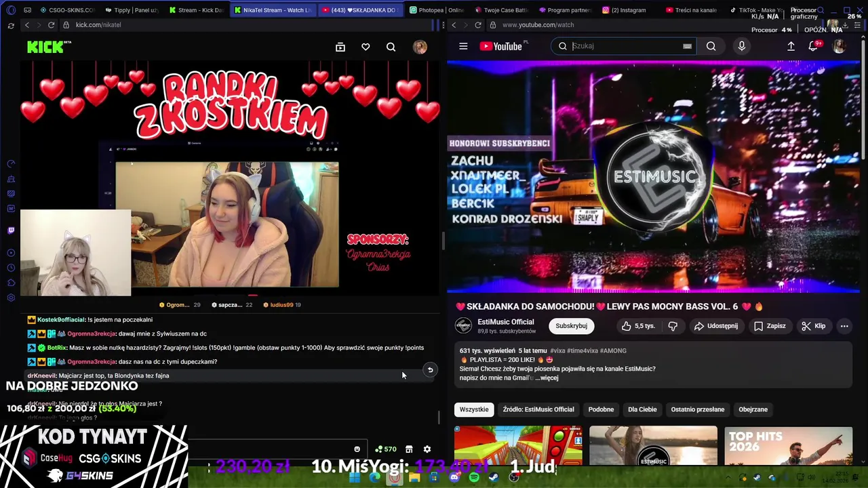Open Kick following heart icon
The width and height of the screenshot is (868, 488).
(x=366, y=47)
